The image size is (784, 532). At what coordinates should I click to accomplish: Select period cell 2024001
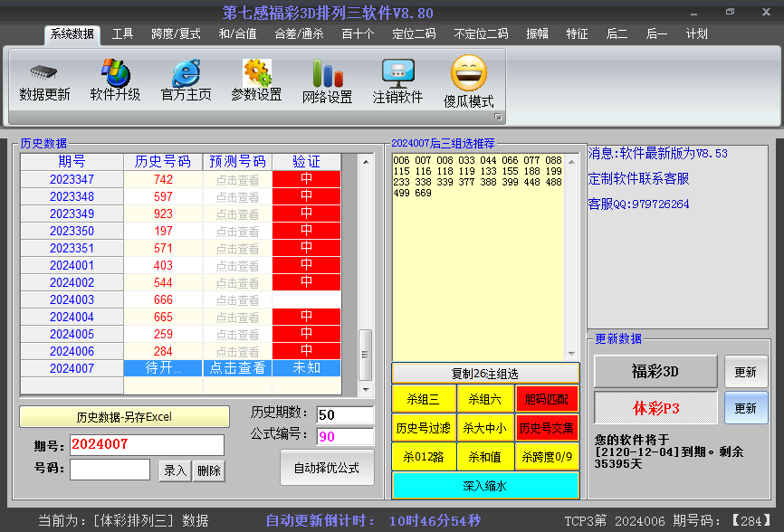pos(72,265)
